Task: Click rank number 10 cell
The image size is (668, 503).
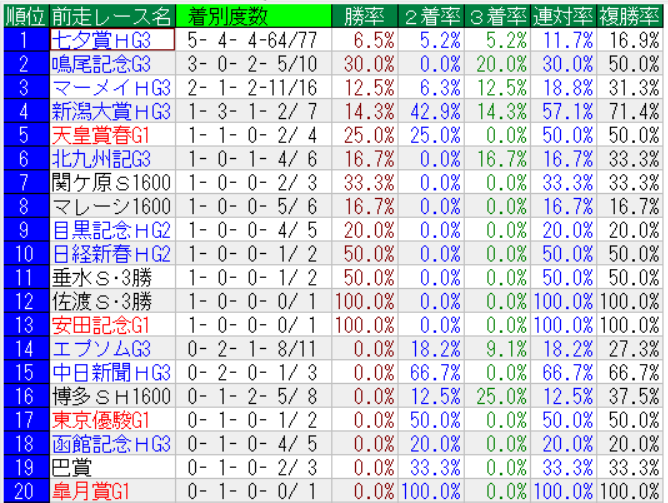Action: click(26, 254)
